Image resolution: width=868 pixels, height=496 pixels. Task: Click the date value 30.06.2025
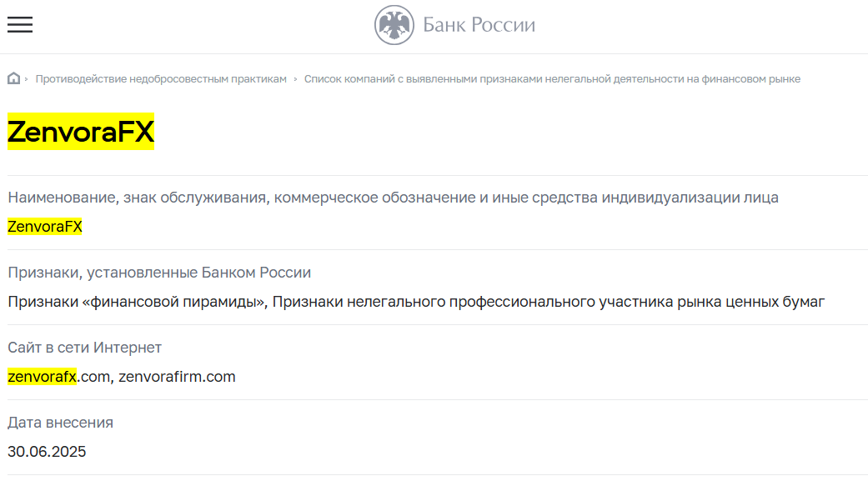click(47, 452)
